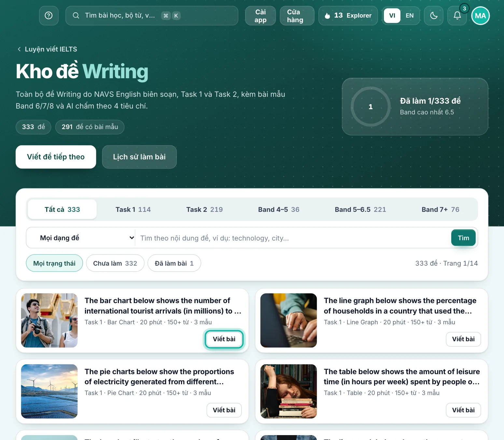This screenshot has width=504, height=440.
Task: Click the back chevron beside Luyện viết IELTS
Action: [x=19, y=49]
